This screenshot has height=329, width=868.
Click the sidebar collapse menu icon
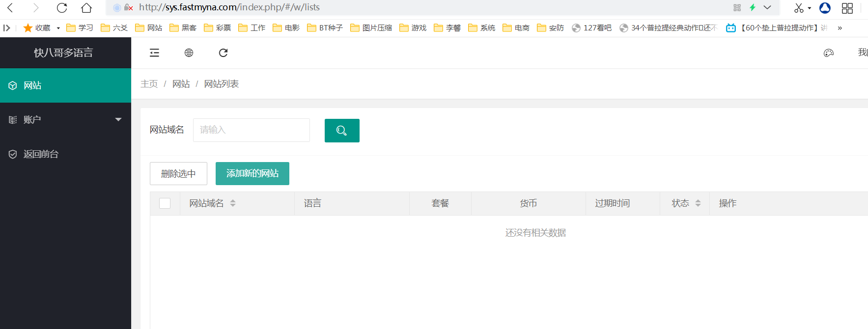click(154, 53)
